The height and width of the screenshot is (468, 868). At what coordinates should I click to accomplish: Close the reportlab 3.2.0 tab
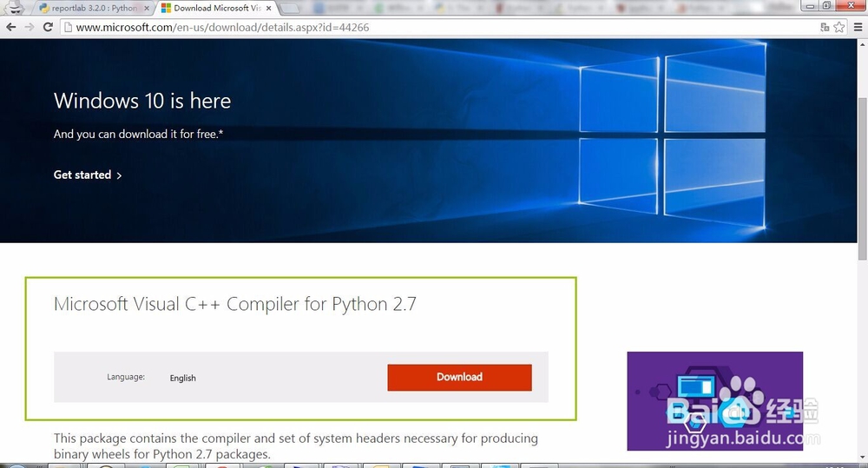147,9
